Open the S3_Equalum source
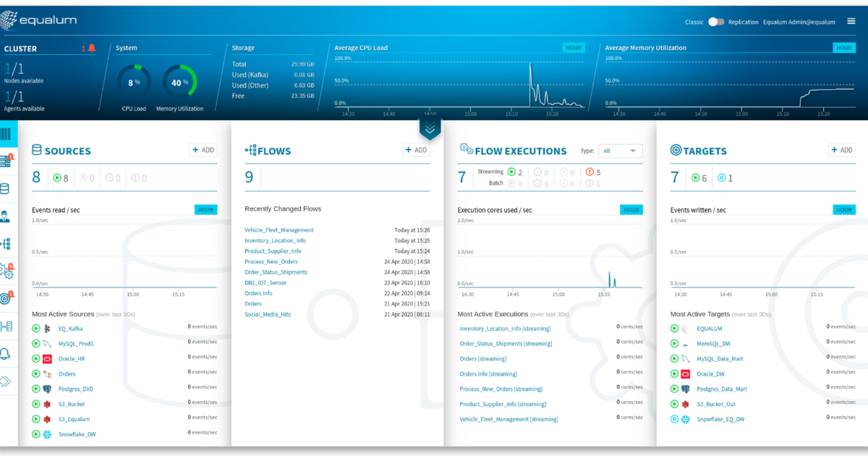Image resolution: width=868 pixels, height=456 pixels. pyautogui.click(x=74, y=420)
